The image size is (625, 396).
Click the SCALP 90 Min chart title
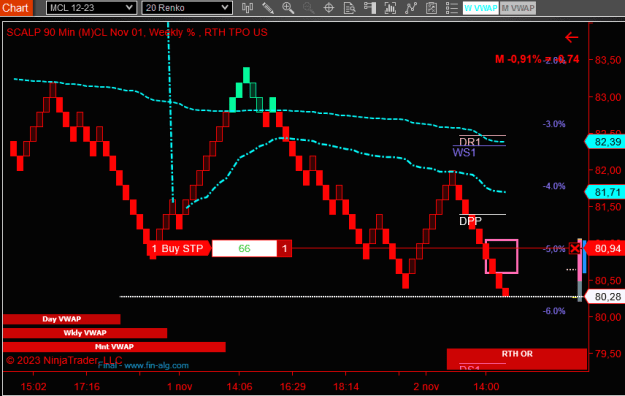coord(137,32)
